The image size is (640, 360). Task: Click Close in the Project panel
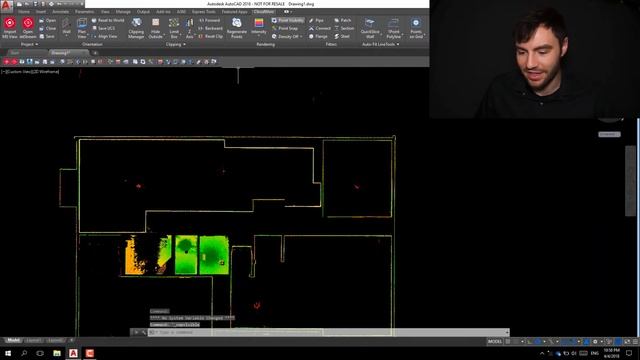[x=48, y=28]
